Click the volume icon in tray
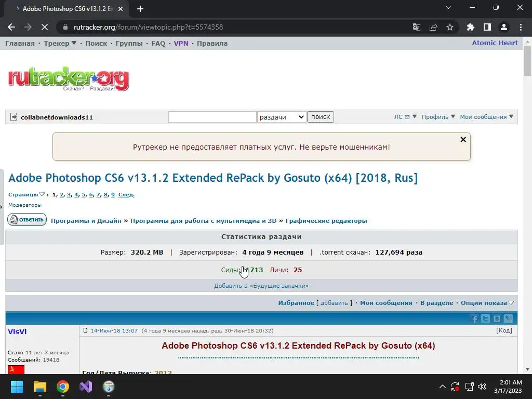This screenshot has width=532, height=399. pos(482,387)
